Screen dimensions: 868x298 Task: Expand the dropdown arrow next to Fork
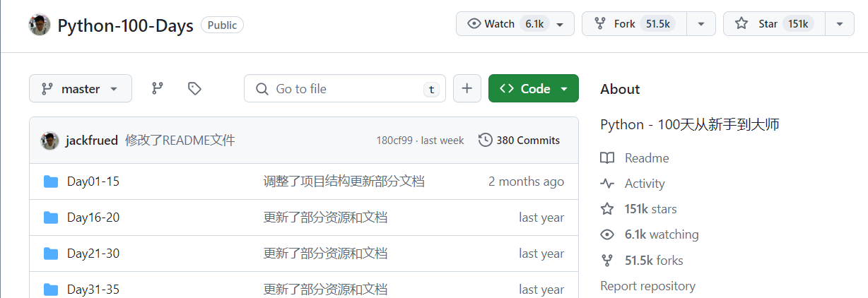click(x=701, y=23)
